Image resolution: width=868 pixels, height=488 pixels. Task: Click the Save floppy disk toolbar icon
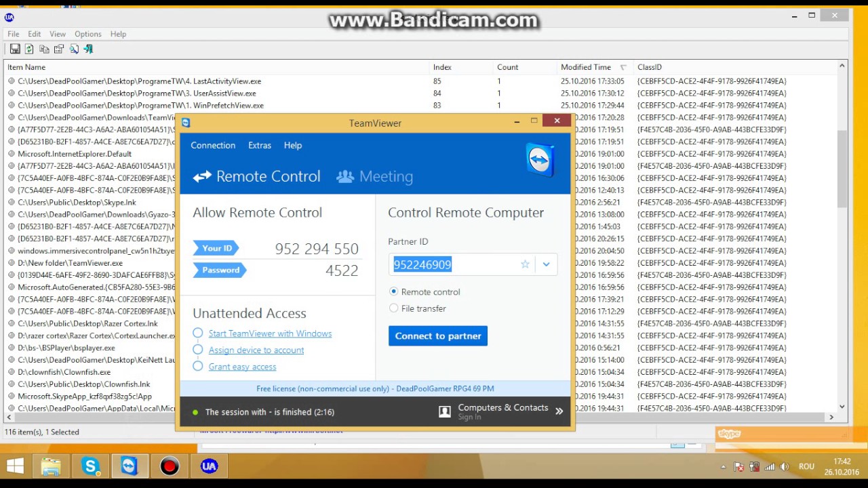coord(15,49)
